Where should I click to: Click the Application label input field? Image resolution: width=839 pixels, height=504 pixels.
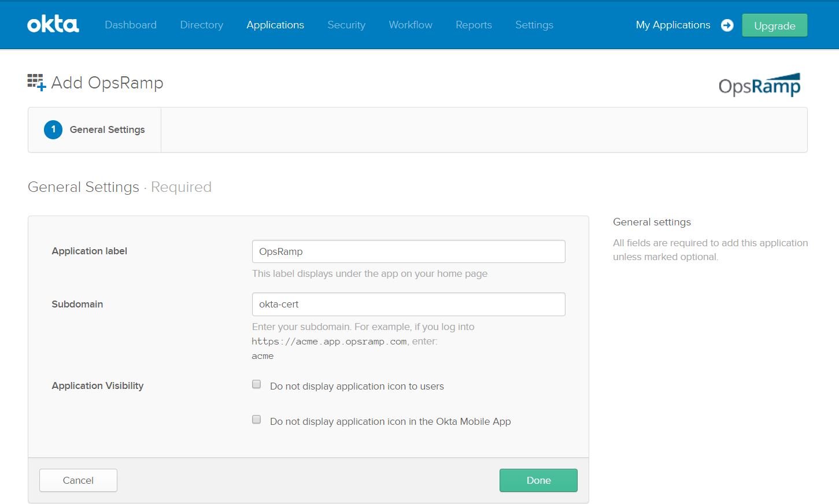(x=408, y=251)
